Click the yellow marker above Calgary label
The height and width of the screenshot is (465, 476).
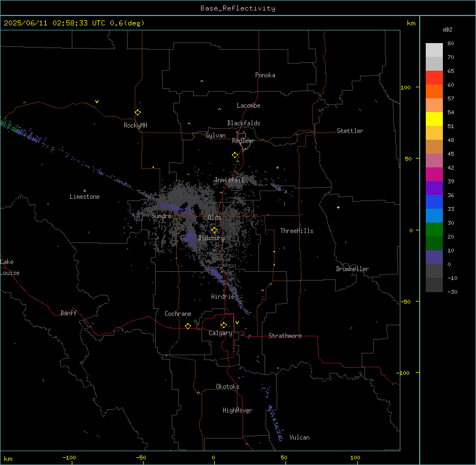point(224,325)
